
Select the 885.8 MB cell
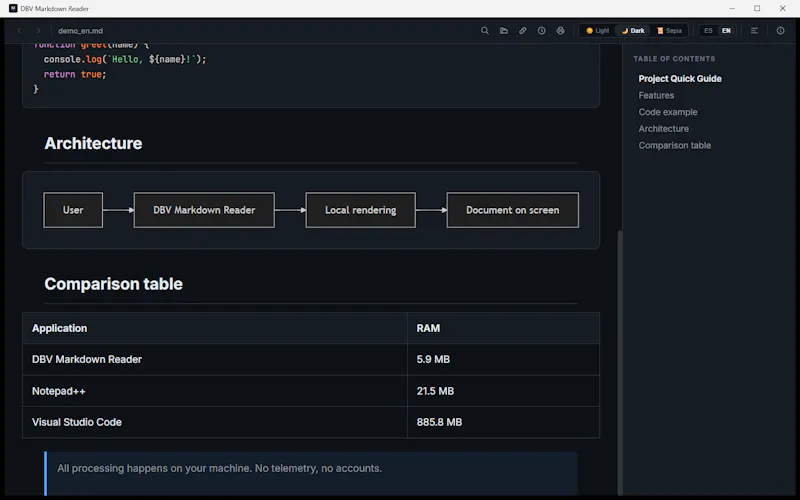[503, 422]
